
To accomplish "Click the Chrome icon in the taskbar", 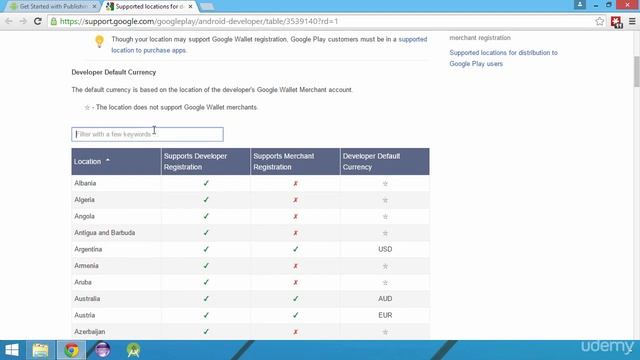I will coord(71,350).
